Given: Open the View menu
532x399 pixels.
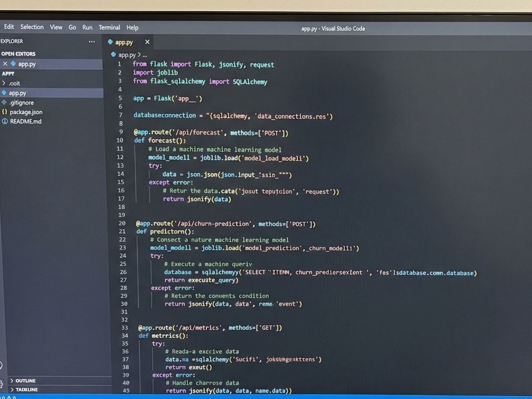Looking at the screenshot, I should 56,27.
